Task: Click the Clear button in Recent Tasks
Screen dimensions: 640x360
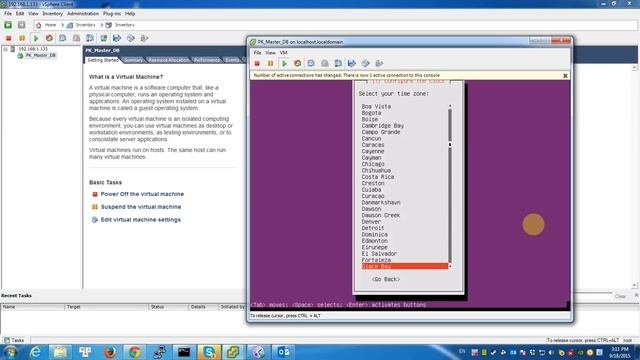Action: (x=620, y=296)
